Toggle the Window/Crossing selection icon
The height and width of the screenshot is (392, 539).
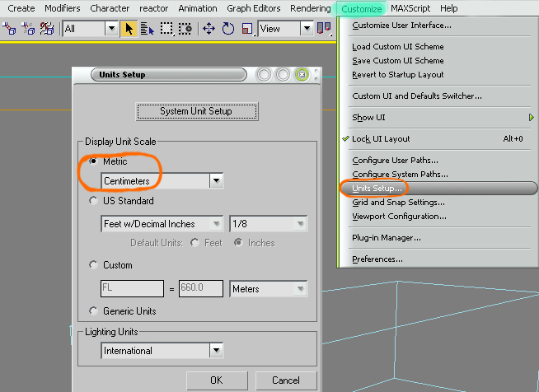click(x=185, y=29)
